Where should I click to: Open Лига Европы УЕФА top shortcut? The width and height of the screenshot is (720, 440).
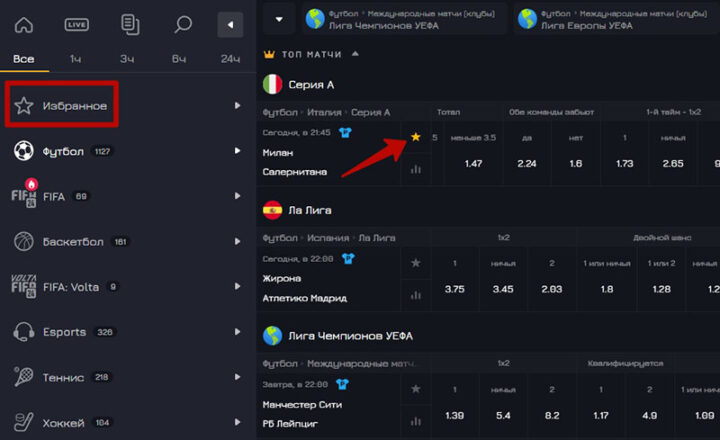(617, 19)
